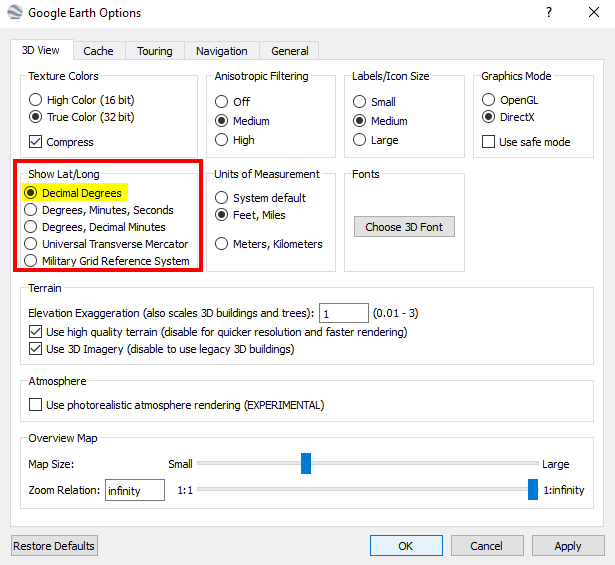Open the Cache tab
Viewport: 615px width, 565px height.
click(x=98, y=51)
